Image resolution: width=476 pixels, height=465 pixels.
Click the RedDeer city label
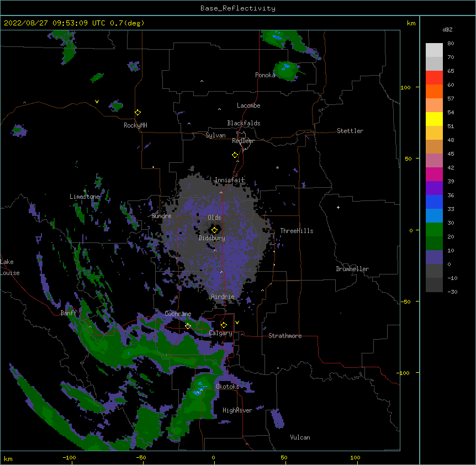(243, 141)
